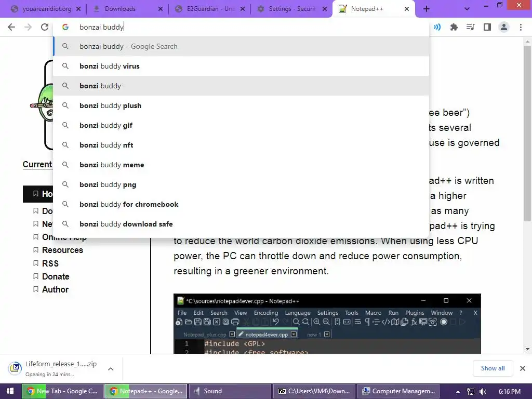
Task: Open the Extensions puzzle icon
Action: point(454,27)
